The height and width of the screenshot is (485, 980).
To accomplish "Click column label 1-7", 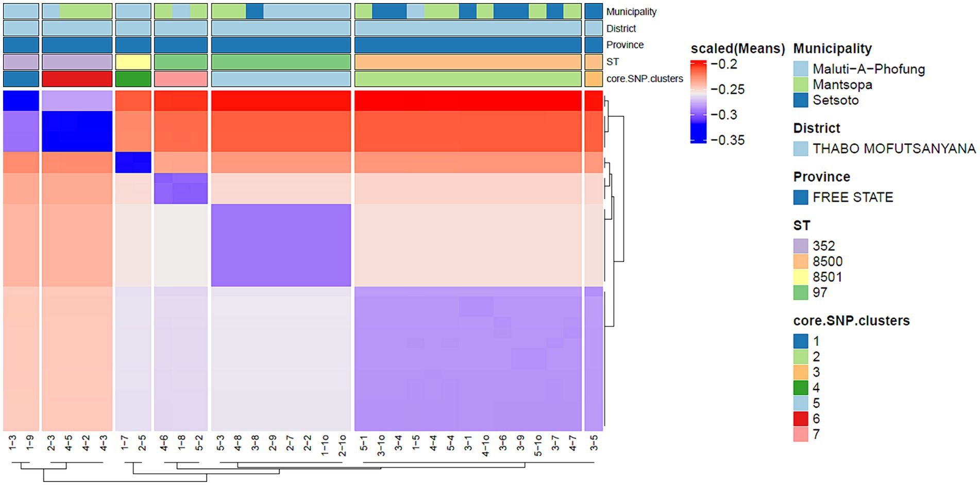I will point(124,442).
